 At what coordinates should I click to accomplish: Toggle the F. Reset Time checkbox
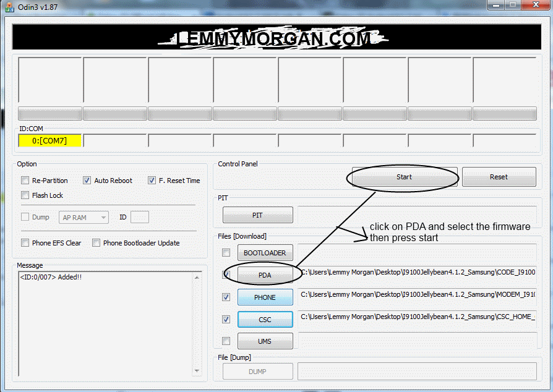pos(152,181)
